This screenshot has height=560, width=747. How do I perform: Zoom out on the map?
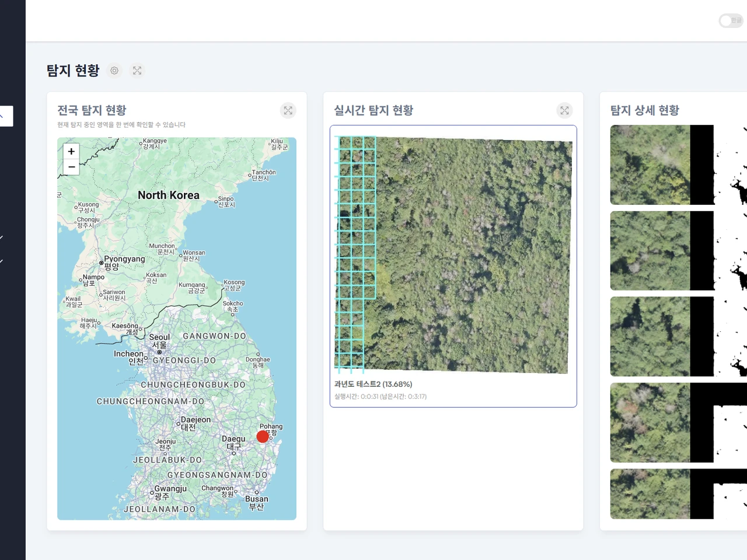point(71,167)
